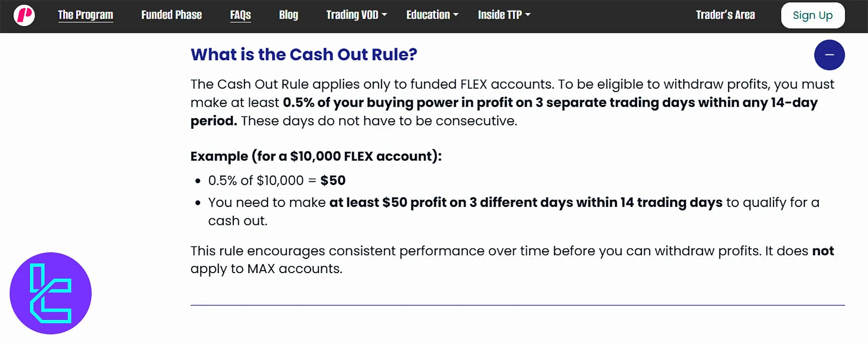The height and width of the screenshot is (344, 868).
Task: Click the 'Trading VOD' text label
Action: [352, 15]
